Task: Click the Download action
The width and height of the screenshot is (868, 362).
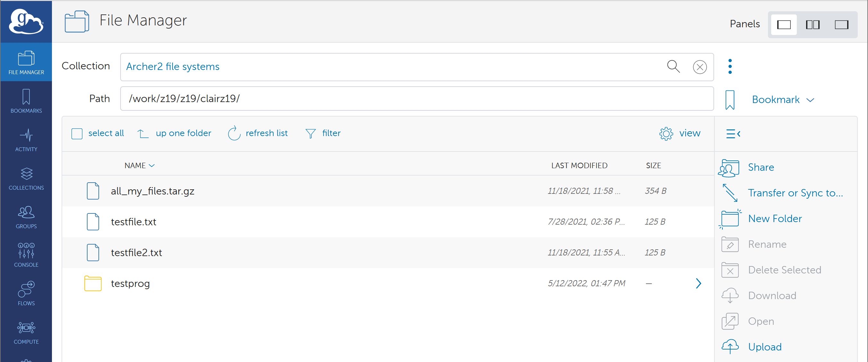Action: point(758,296)
